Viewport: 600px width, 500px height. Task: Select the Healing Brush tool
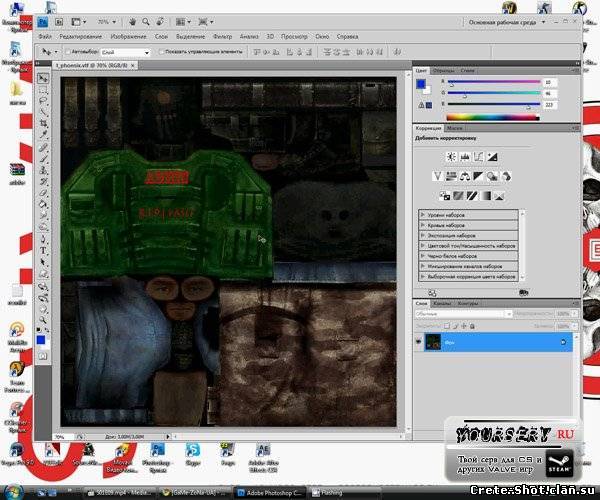click(x=43, y=147)
